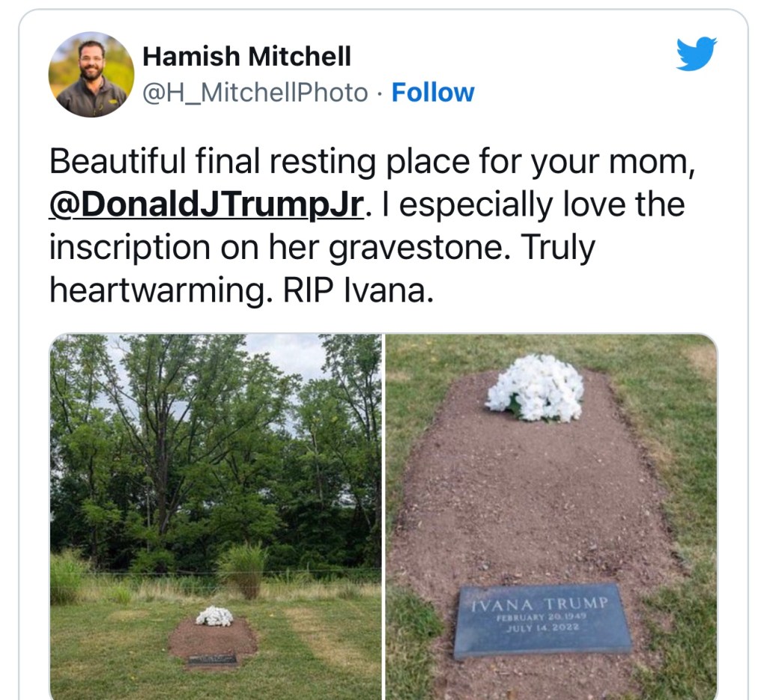Click the Hamish Mitchell display name

pos(246,56)
